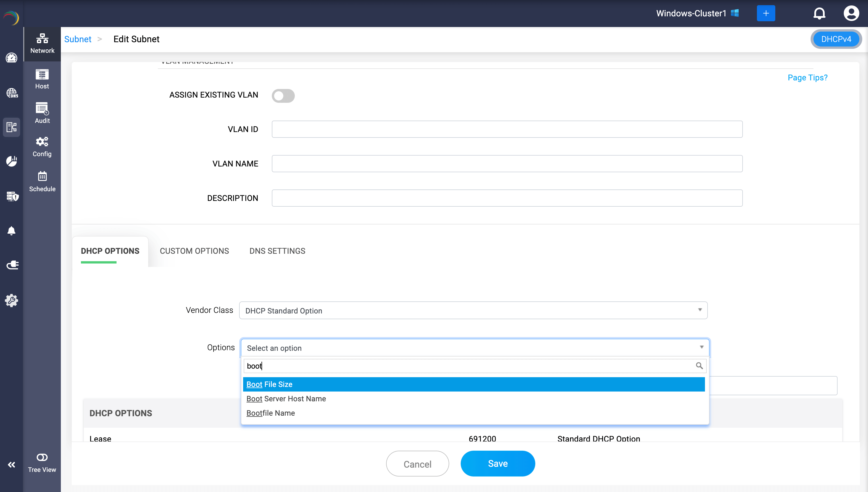The height and width of the screenshot is (492, 868).
Task: Expand the Vendor Class dropdown
Action: [473, 310]
